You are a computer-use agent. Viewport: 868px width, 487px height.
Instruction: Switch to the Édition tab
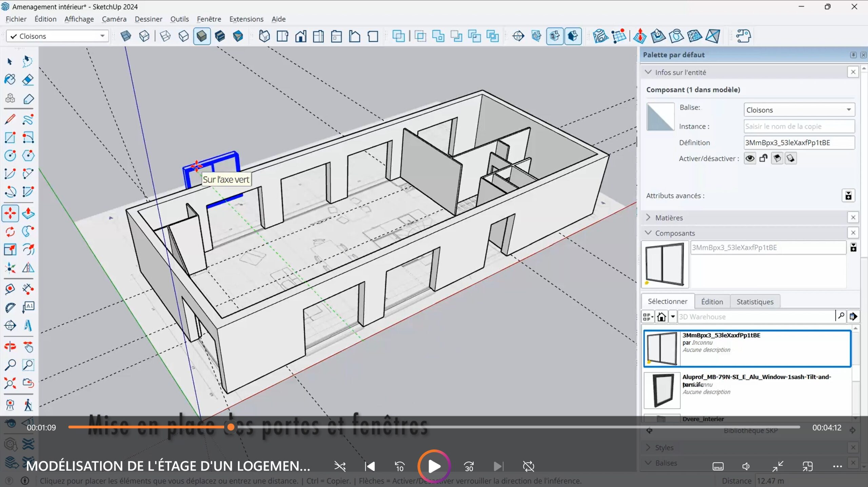pyautogui.click(x=712, y=301)
